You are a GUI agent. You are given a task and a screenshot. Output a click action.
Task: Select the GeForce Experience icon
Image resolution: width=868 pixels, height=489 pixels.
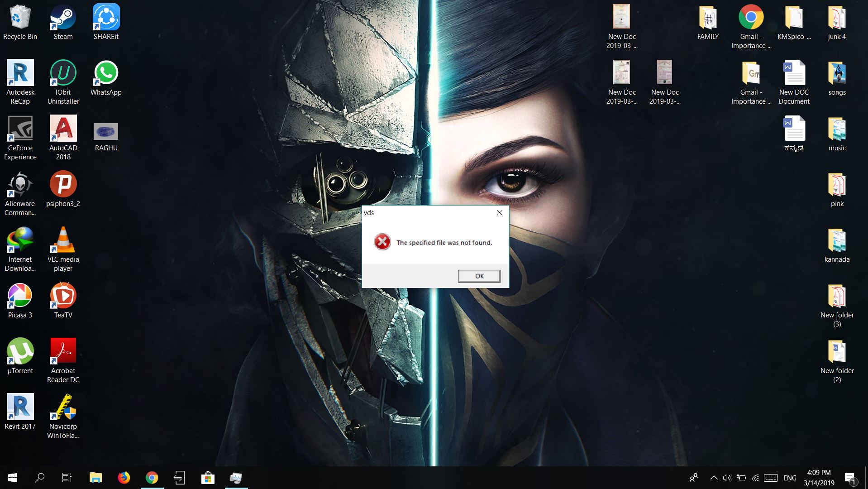(x=20, y=138)
